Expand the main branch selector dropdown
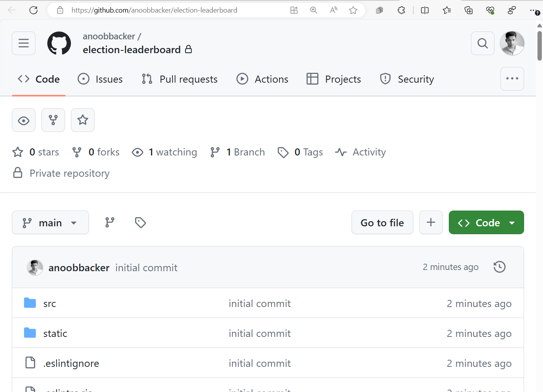 click(50, 222)
